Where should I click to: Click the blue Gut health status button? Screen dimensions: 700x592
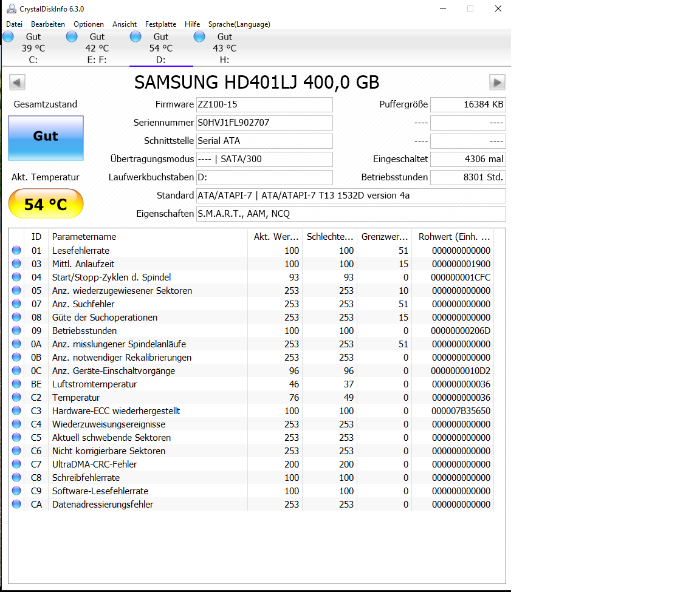[x=46, y=138]
